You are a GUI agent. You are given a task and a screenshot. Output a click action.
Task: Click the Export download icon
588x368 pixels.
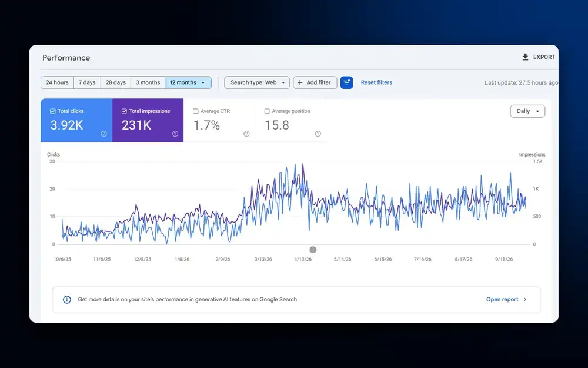525,57
